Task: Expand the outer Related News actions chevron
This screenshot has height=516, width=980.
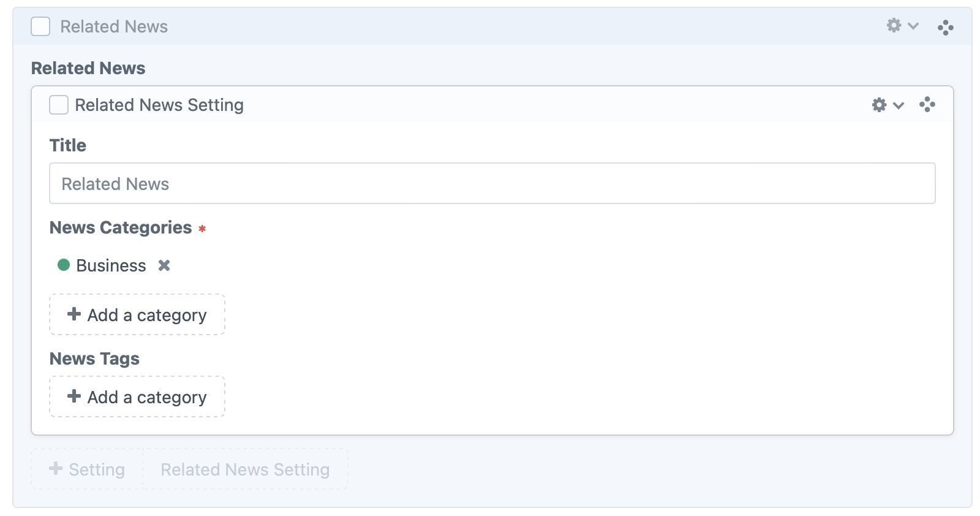Action: pyautogui.click(x=913, y=26)
